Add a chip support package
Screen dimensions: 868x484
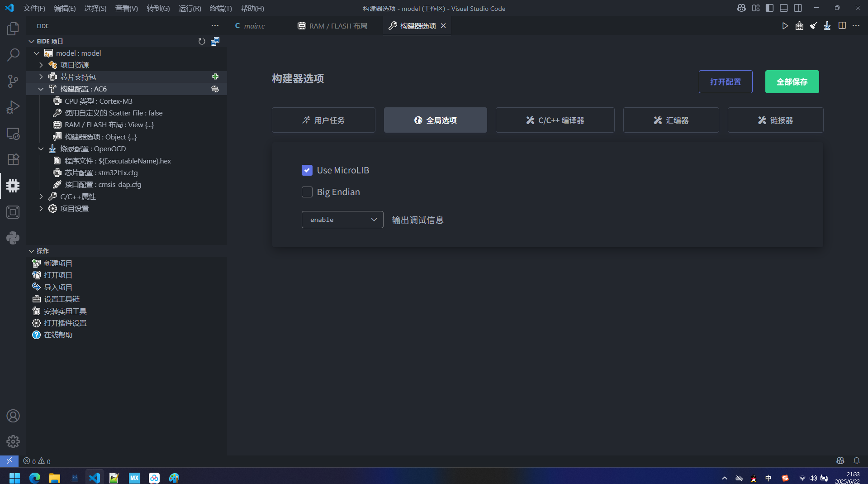pyautogui.click(x=215, y=77)
